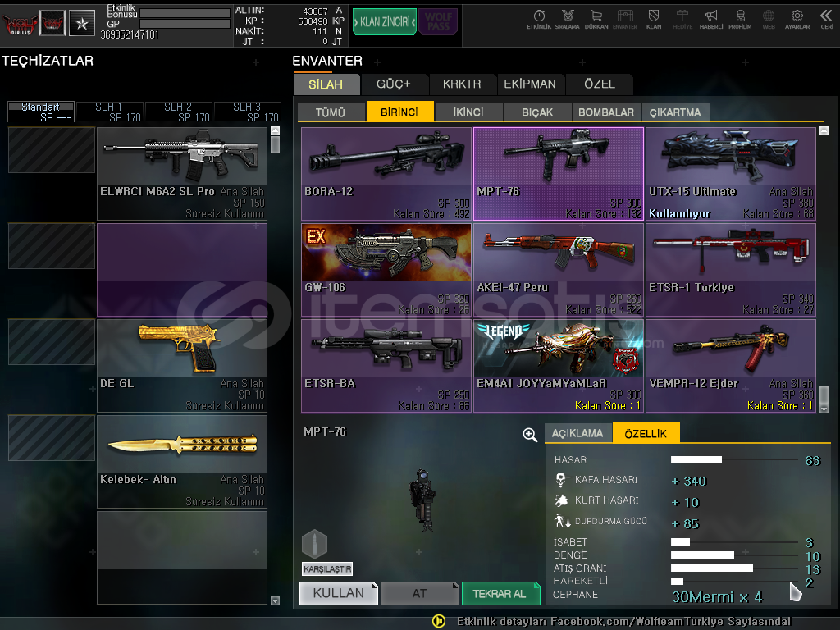Click the bullet ammo hexagon icon
The height and width of the screenshot is (630, 840).
pos(314,544)
